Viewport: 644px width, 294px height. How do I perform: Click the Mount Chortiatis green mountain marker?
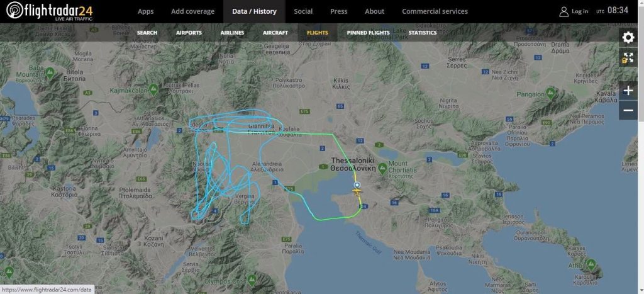tap(382, 167)
